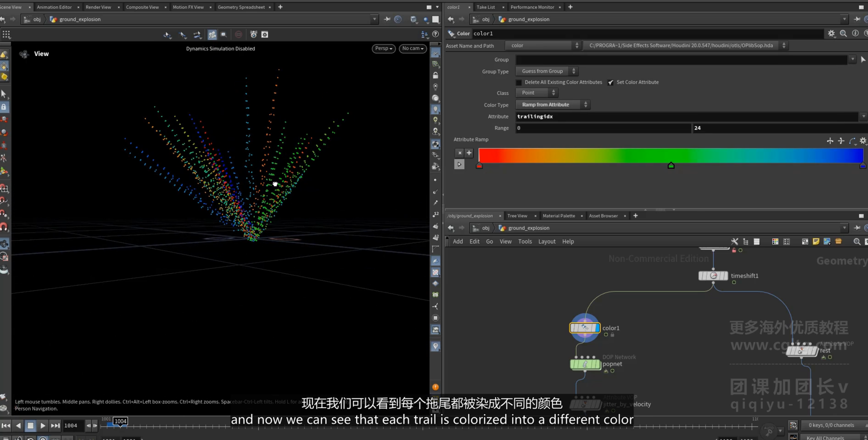Select the timeshift1 node
Screen dimensions: 868x440
tap(713, 276)
